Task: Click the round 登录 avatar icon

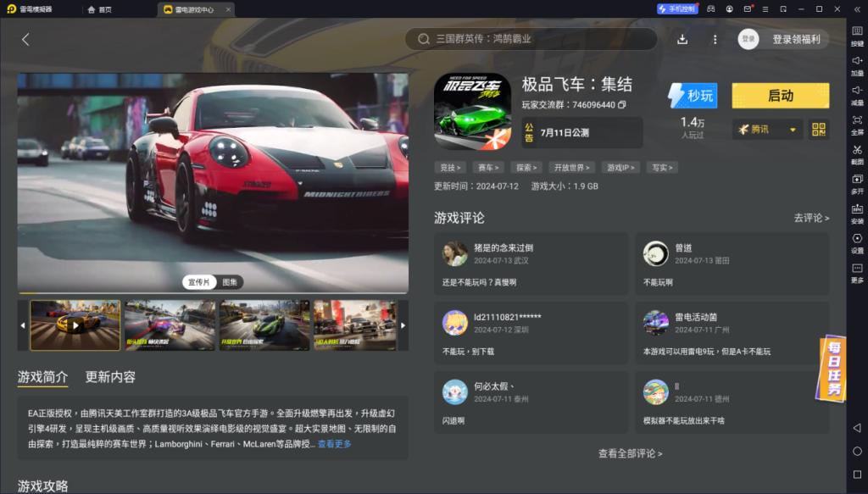Action: coord(748,39)
